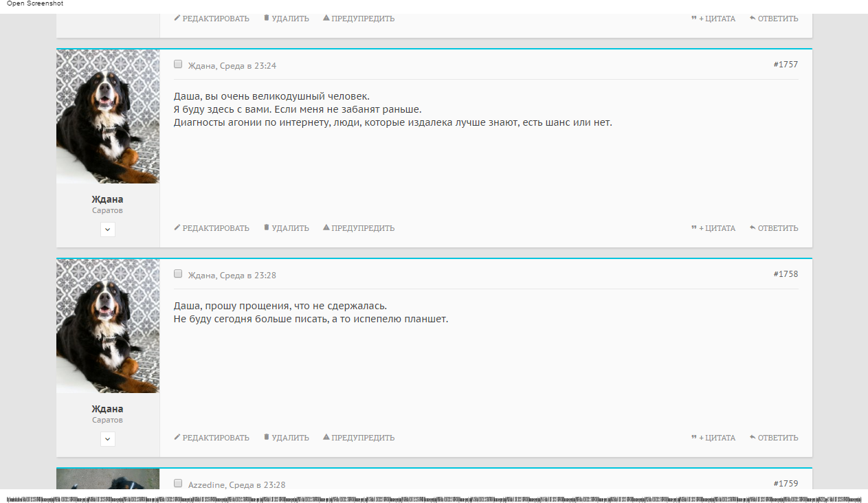Click the warning triangle icon in post #1758
Viewport: 868px width, 503px height.
point(326,437)
